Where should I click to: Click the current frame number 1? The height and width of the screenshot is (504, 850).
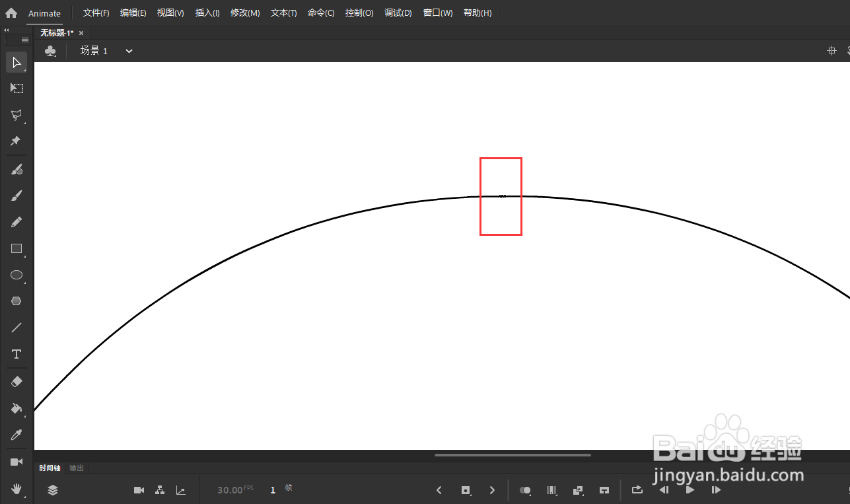tap(273, 490)
